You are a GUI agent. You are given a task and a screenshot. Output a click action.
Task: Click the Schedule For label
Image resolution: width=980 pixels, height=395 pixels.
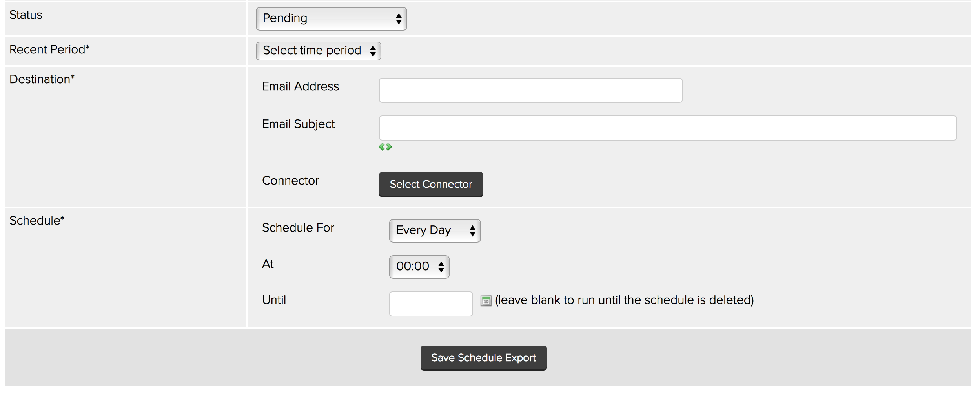pos(298,228)
